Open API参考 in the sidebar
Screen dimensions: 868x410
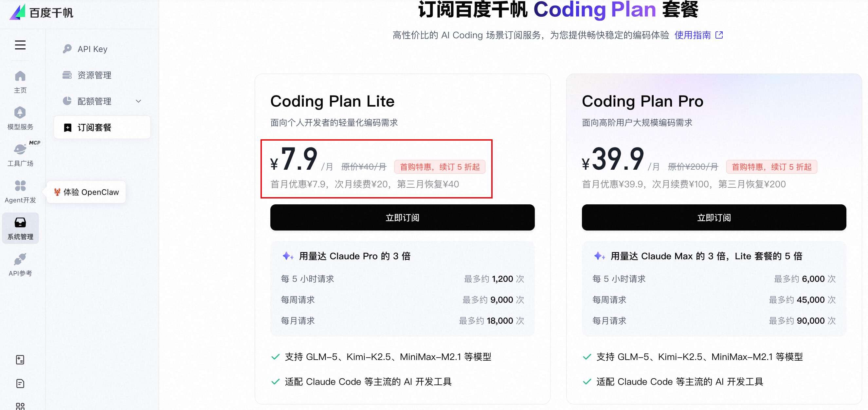pos(20,264)
